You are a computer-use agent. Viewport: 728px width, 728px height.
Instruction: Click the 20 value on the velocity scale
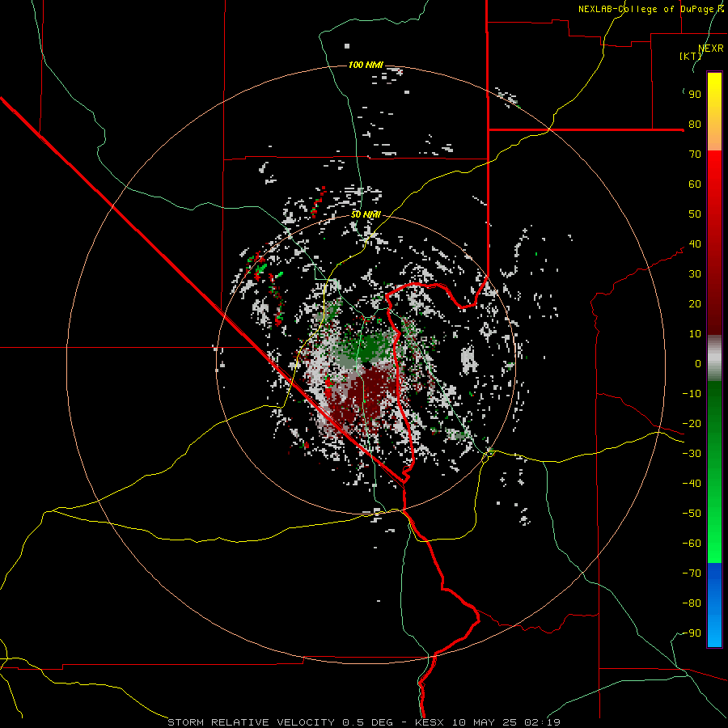point(695,304)
